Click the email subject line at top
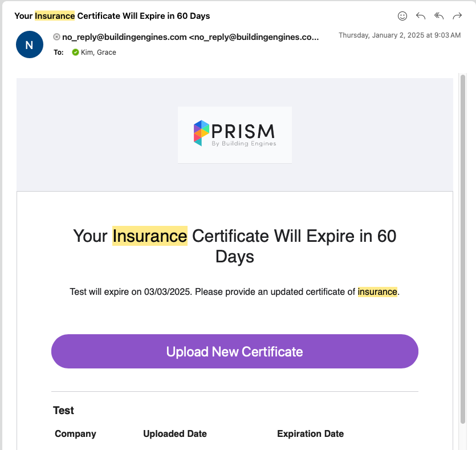Image resolution: width=476 pixels, height=450 pixels. click(112, 16)
